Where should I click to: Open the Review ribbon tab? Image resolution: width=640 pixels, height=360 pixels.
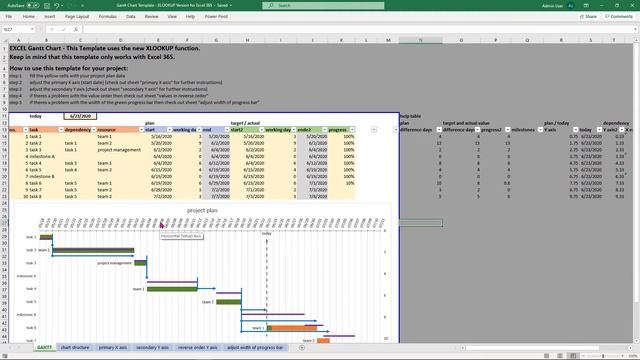tap(151, 16)
